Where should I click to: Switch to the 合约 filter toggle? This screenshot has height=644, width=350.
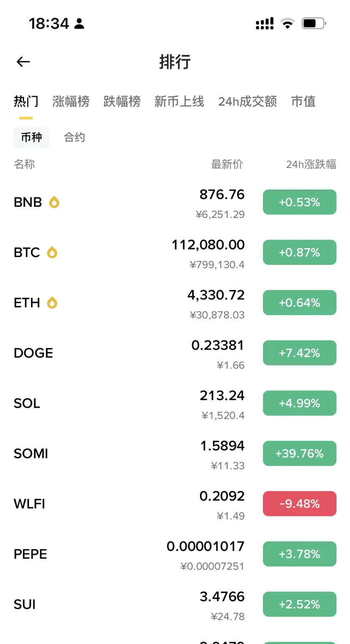74,137
